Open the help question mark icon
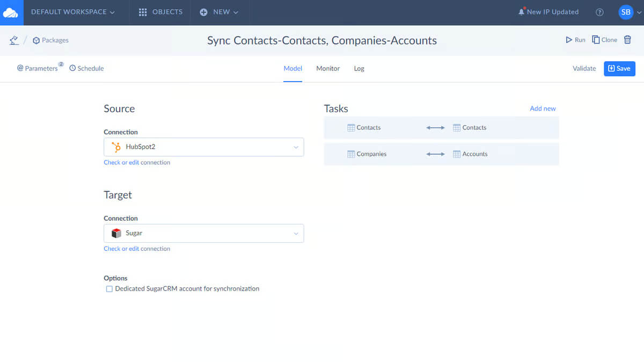The height and width of the screenshot is (362, 644). tap(600, 12)
